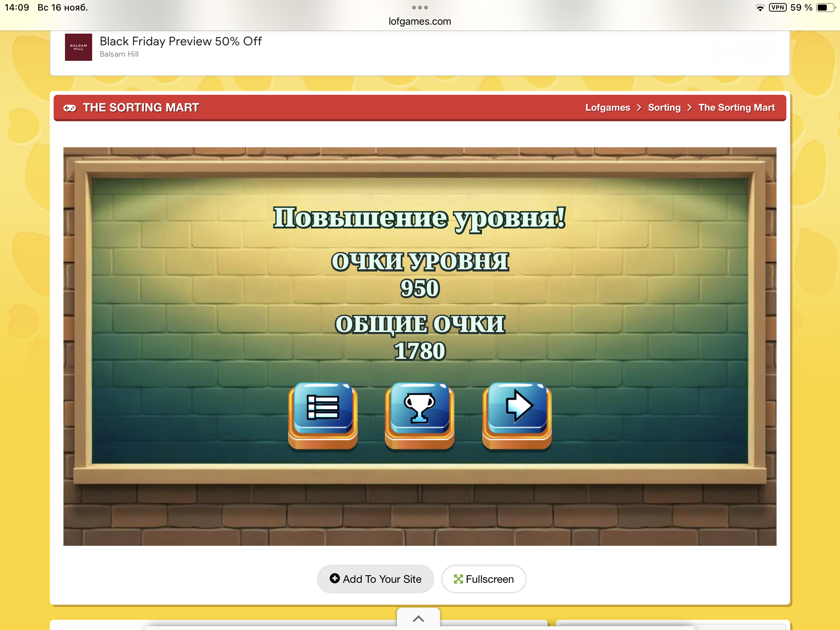Open the Black Friday Preview ad headline

181,42
